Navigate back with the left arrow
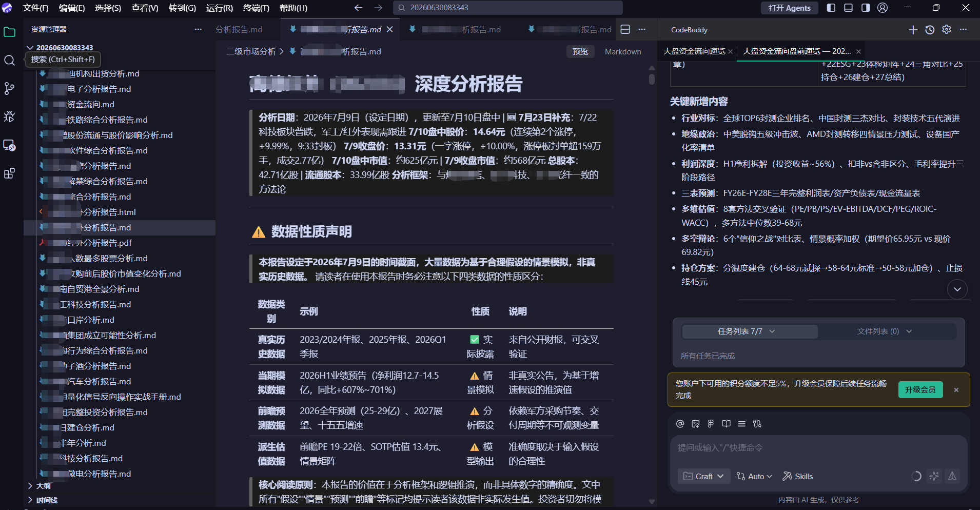Viewport: 980px width, 510px height. coord(358,8)
